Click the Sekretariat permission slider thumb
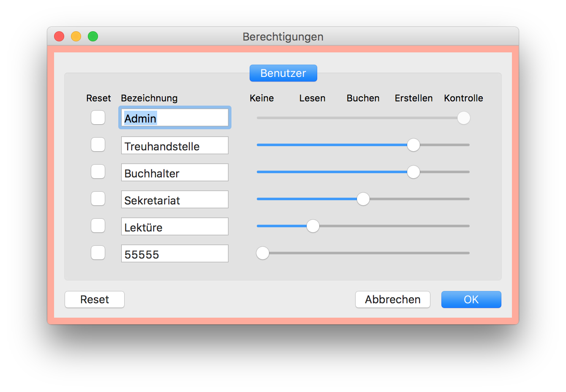 [x=363, y=199]
